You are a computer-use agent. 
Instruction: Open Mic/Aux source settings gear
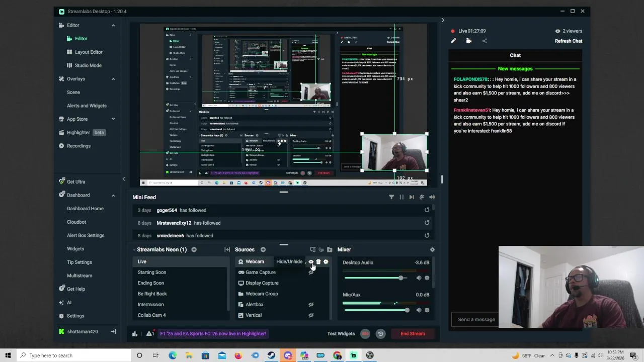[427, 310]
